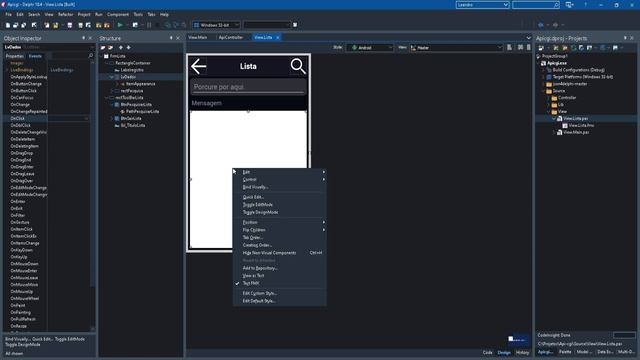Click the move down arrow in Structure toolbar

pos(129,48)
